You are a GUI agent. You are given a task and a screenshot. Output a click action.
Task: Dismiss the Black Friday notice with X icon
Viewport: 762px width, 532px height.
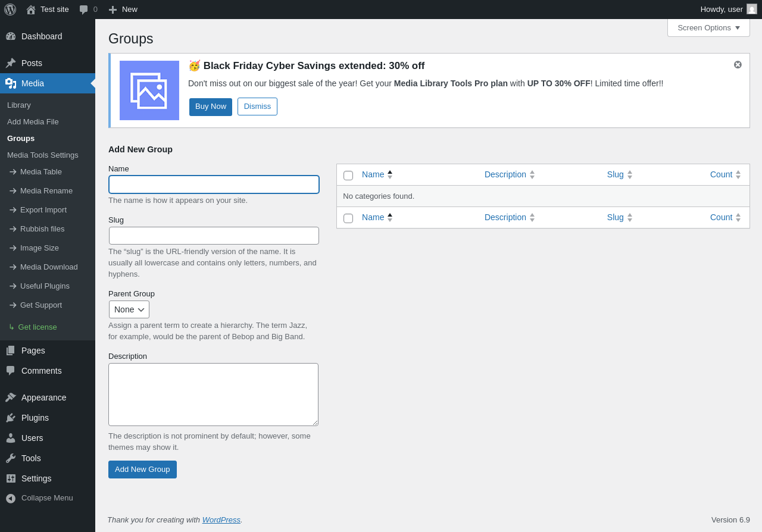point(738,65)
